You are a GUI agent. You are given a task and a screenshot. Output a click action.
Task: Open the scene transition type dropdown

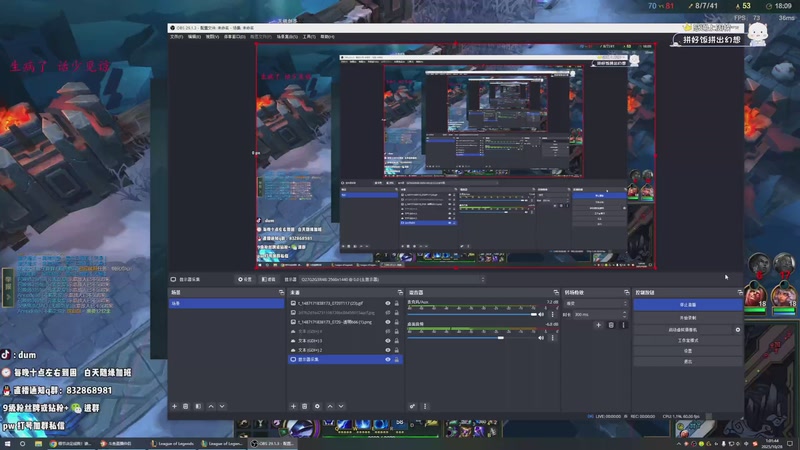[594, 303]
